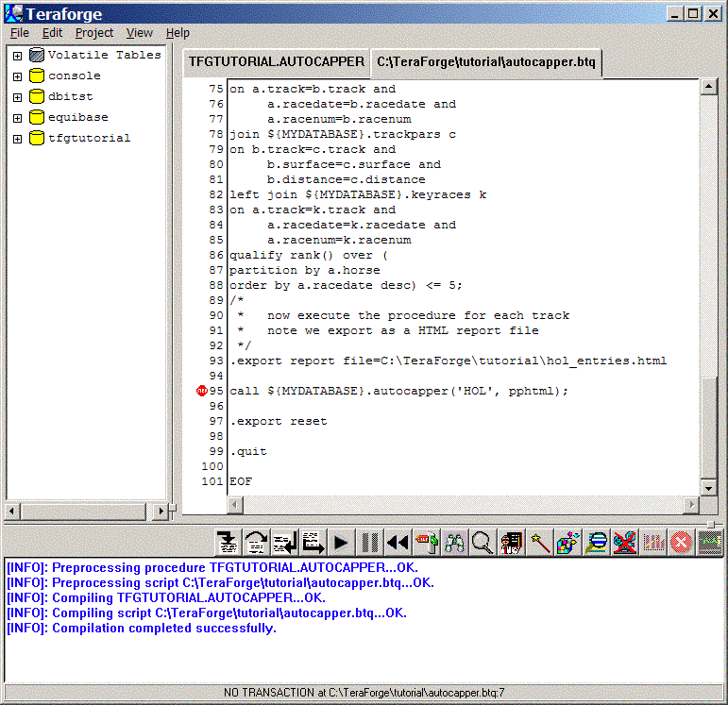The width and height of the screenshot is (728, 705).
Task: Click the Volatile Tables cylinder icon
Action: pos(37,55)
